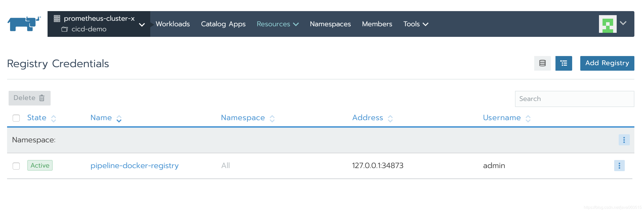Open the Members page

[x=377, y=24]
